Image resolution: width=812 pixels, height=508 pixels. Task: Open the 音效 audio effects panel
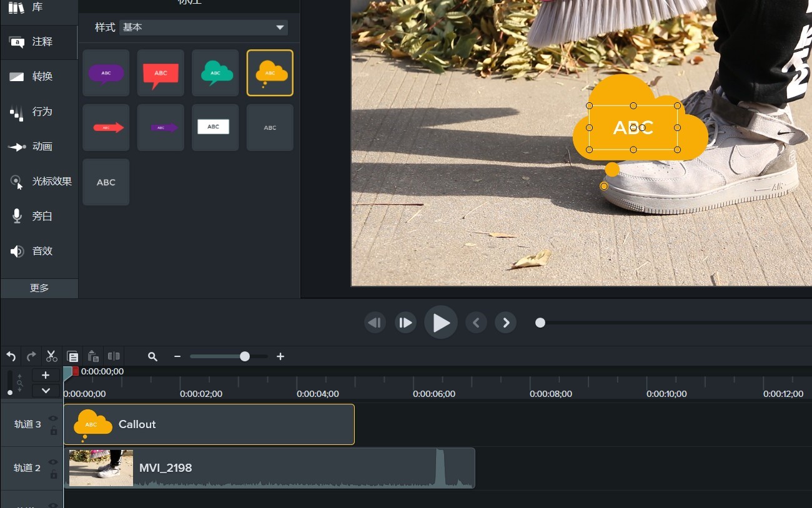coord(39,251)
